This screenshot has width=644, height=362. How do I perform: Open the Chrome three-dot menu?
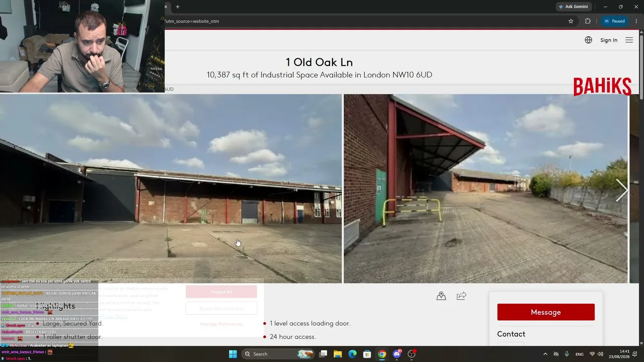point(636,21)
